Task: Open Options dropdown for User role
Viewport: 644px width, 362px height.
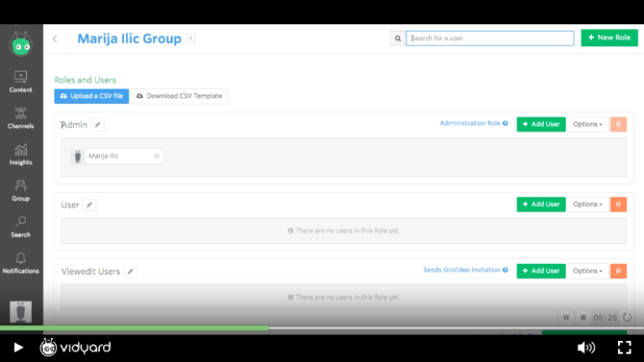Action: click(x=587, y=204)
